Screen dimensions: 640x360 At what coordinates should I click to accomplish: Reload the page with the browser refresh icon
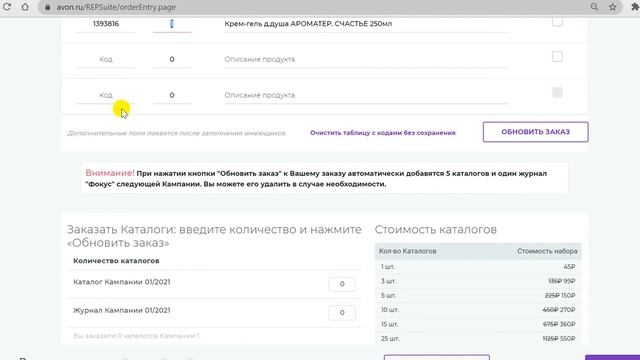tap(7, 7)
